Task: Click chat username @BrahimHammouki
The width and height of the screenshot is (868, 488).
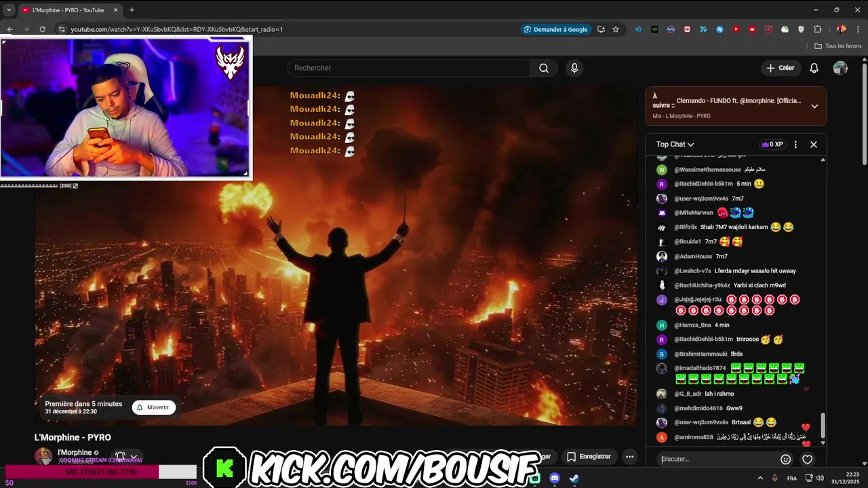Action: click(x=701, y=354)
